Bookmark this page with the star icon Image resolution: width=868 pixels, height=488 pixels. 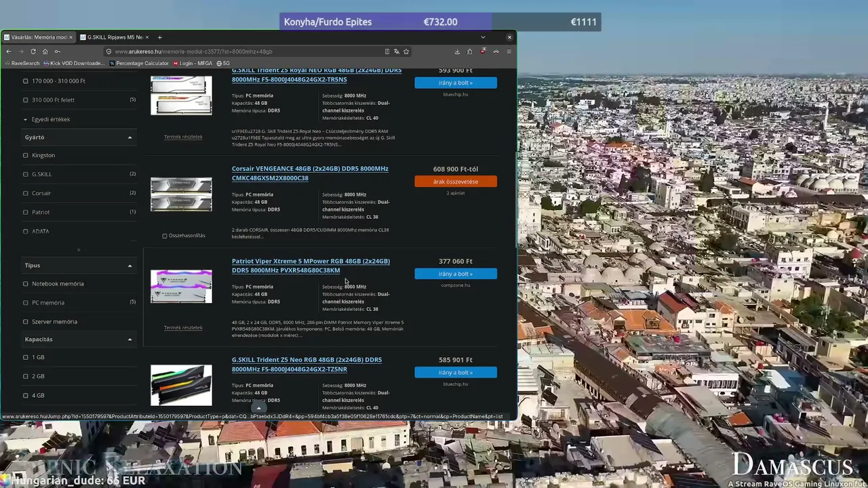(x=406, y=52)
